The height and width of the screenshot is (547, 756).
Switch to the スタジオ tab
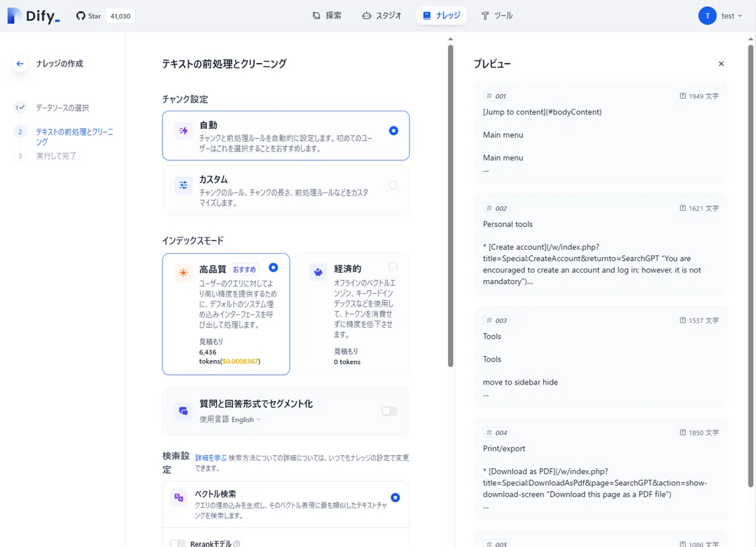pyautogui.click(x=381, y=16)
